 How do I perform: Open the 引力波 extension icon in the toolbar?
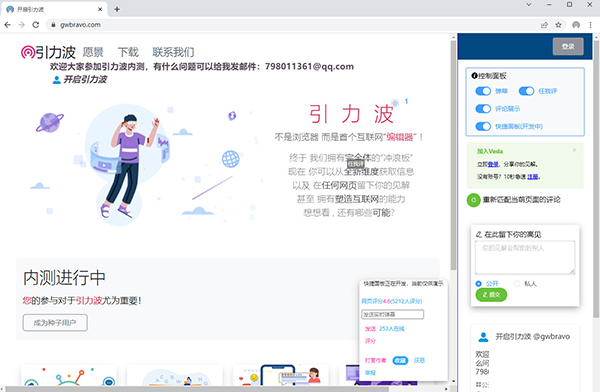coord(576,25)
